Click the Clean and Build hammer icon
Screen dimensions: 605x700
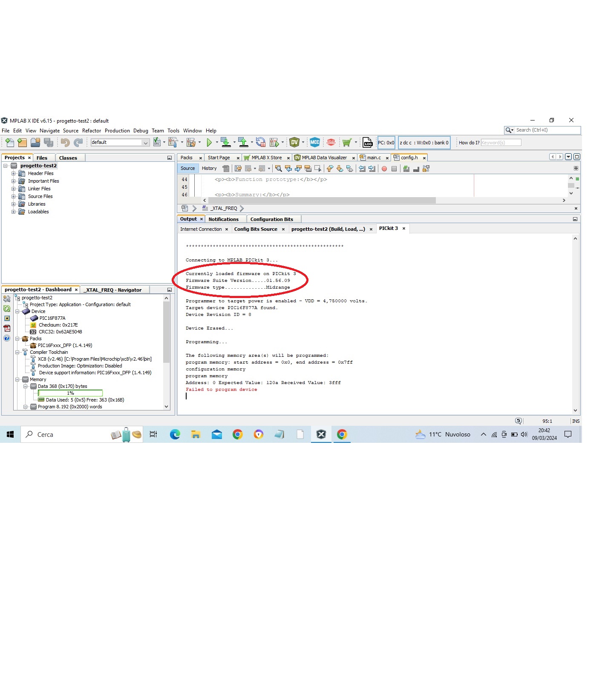click(172, 143)
